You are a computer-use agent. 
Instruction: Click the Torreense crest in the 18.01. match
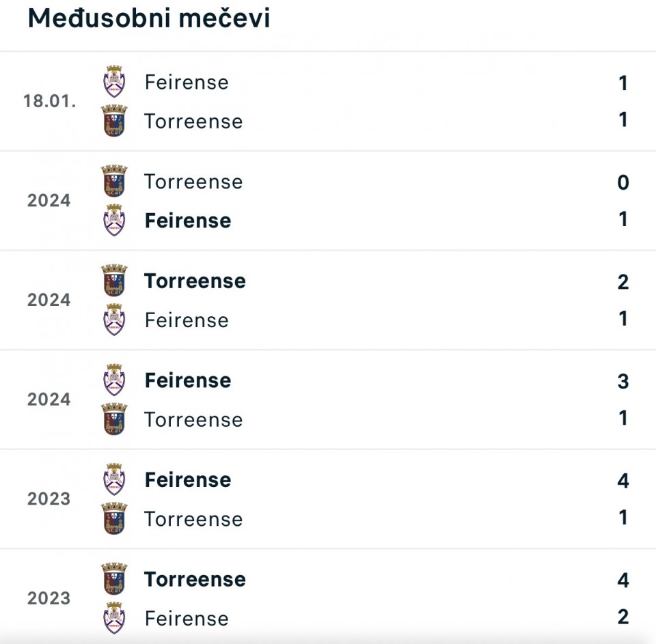[114, 121]
